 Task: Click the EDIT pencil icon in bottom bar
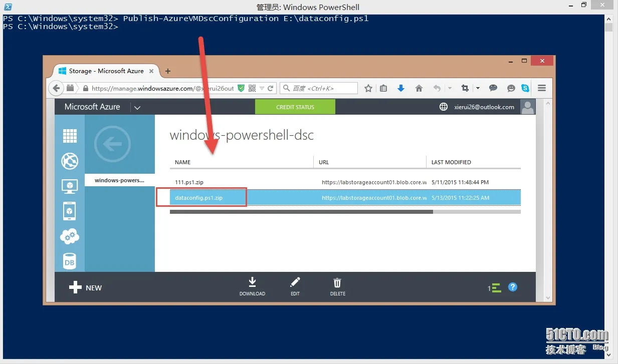pos(295,286)
